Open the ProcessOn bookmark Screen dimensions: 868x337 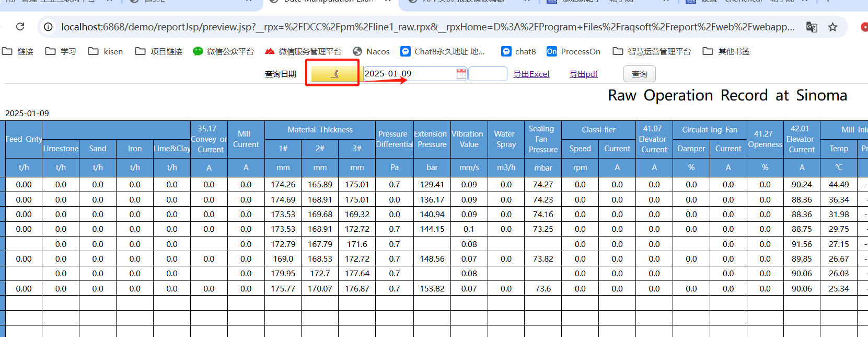(573, 51)
